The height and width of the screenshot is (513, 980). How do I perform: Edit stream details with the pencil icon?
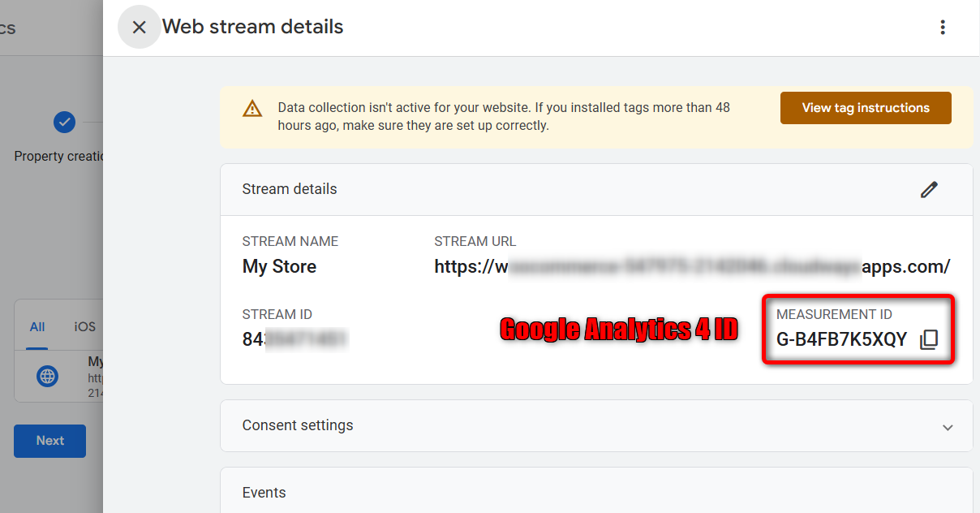click(x=929, y=189)
